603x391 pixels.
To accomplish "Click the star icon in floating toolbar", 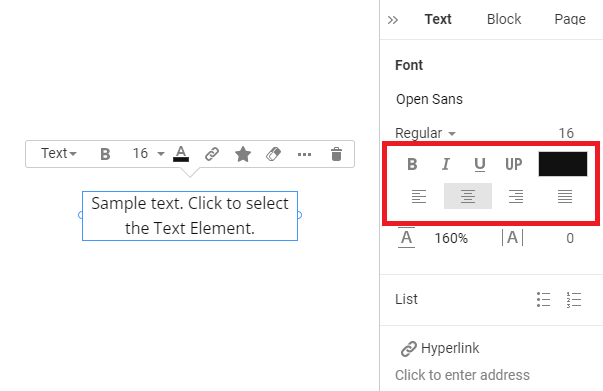I will coord(243,154).
